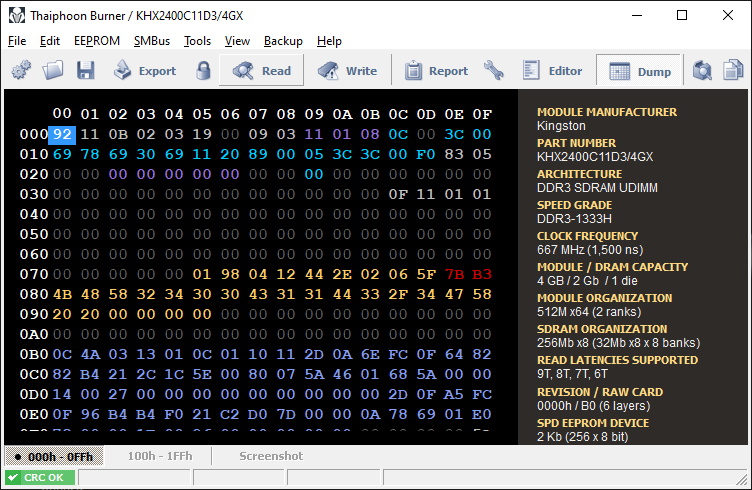Image resolution: width=752 pixels, height=490 pixels.
Task: Open the Report view
Action: pyautogui.click(x=436, y=70)
